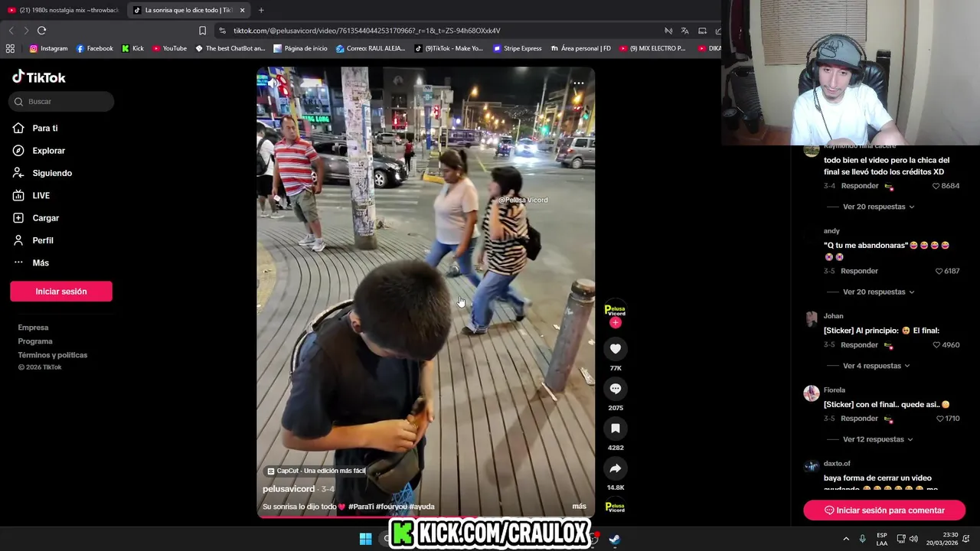Like Johan's comment with 4960 likes
The image size is (980, 551).
point(936,345)
